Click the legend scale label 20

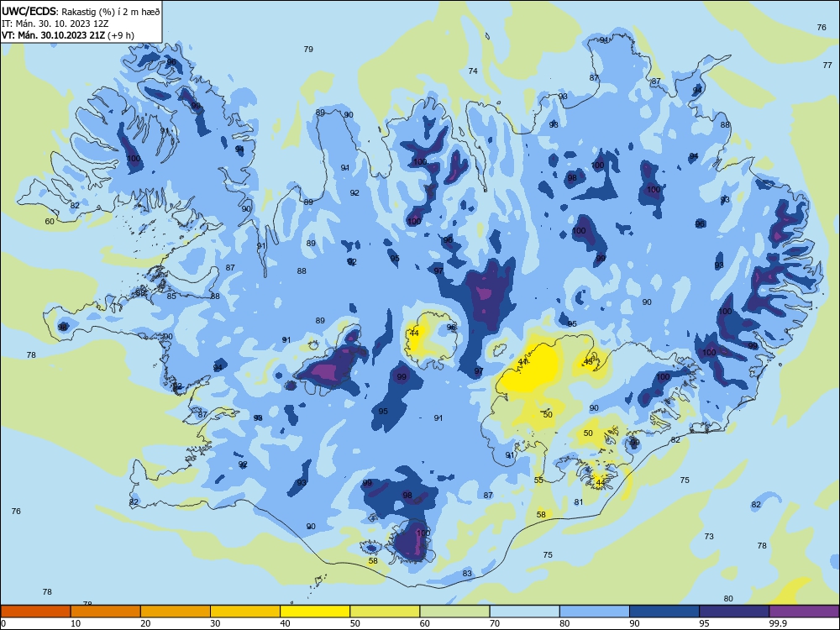145,623
